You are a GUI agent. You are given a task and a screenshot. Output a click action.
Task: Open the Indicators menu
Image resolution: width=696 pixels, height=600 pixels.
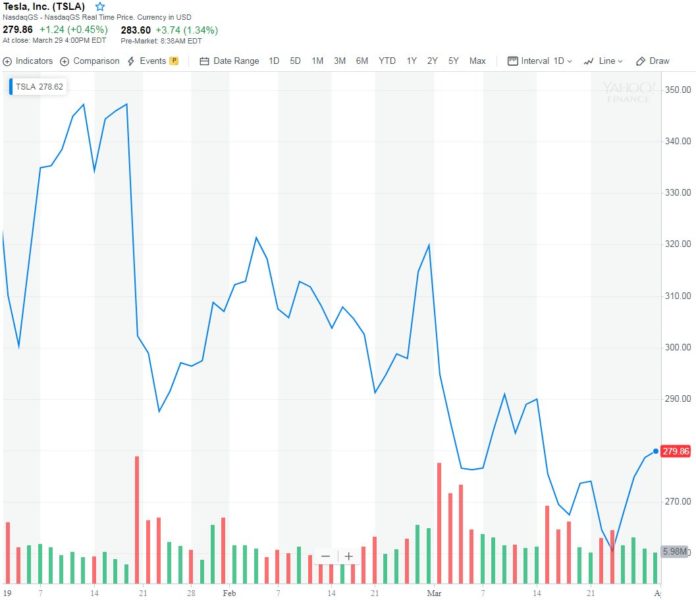point(28,61)
